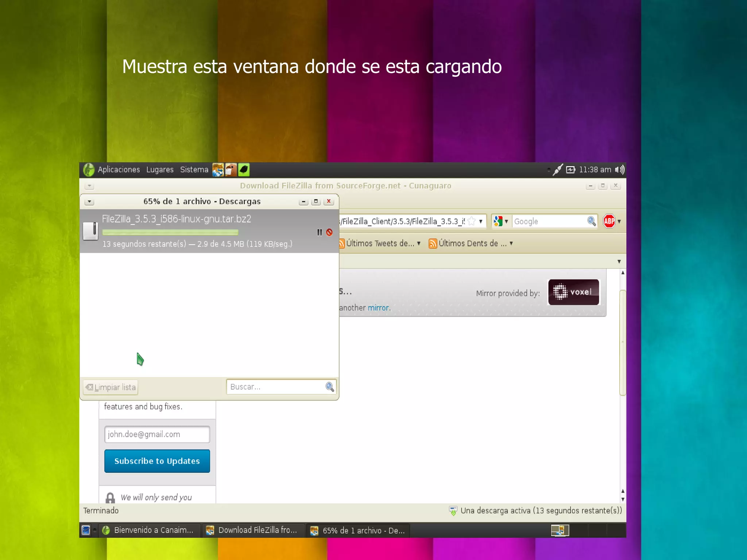Click the Adblock Plus ABP icon
Screen dimensions: 747x560
609,221
